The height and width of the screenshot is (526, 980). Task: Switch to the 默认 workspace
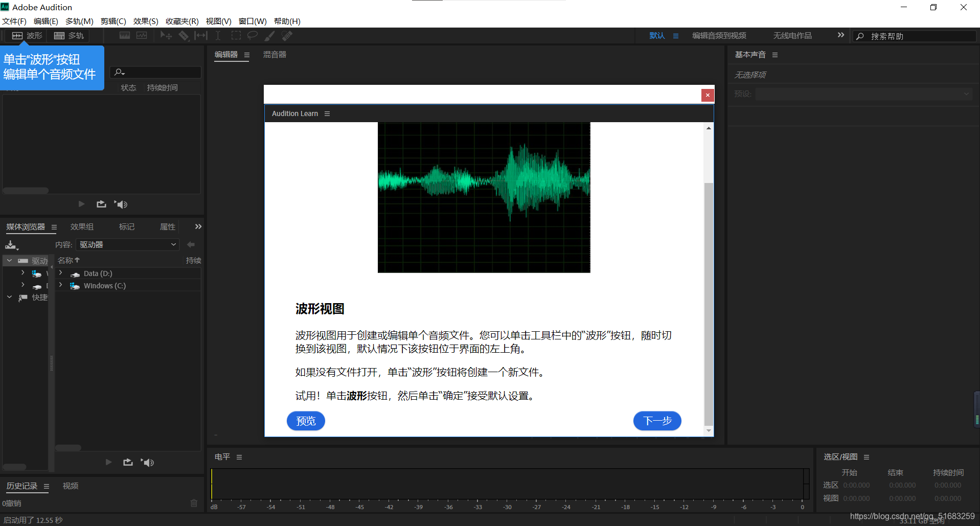click(657, 36)
